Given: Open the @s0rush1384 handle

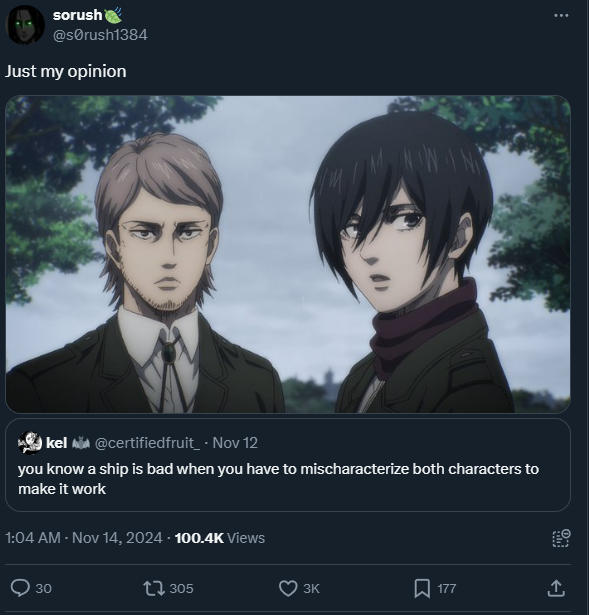Looking at the screenshot, I should coord(100,35).
